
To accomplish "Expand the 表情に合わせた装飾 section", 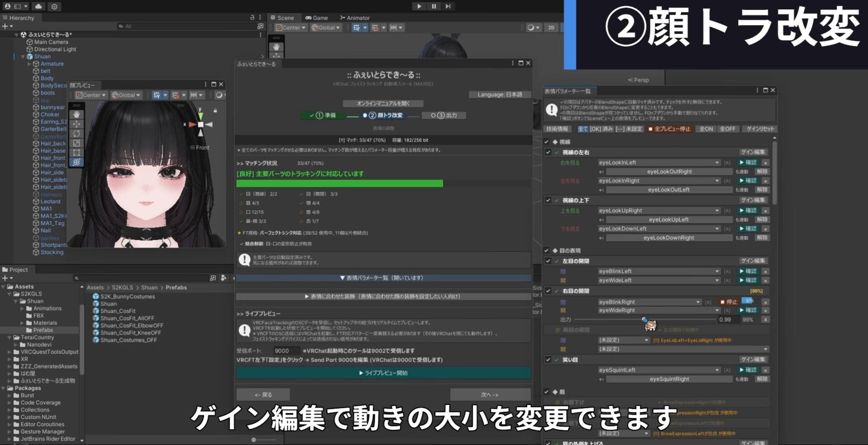I will pyautogui.click(x=383, y=297).
